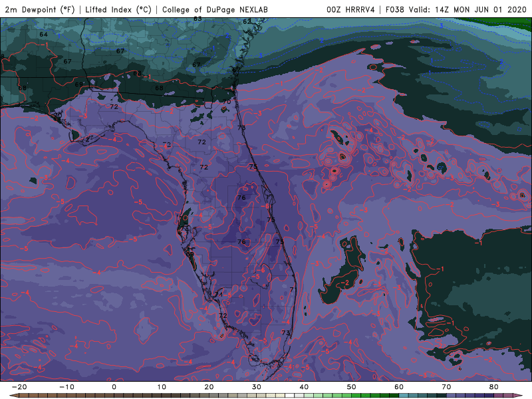Click the 20 label on the color scale
The width and height of the screenshot is (532, 399).
click(x=209, y=387)
